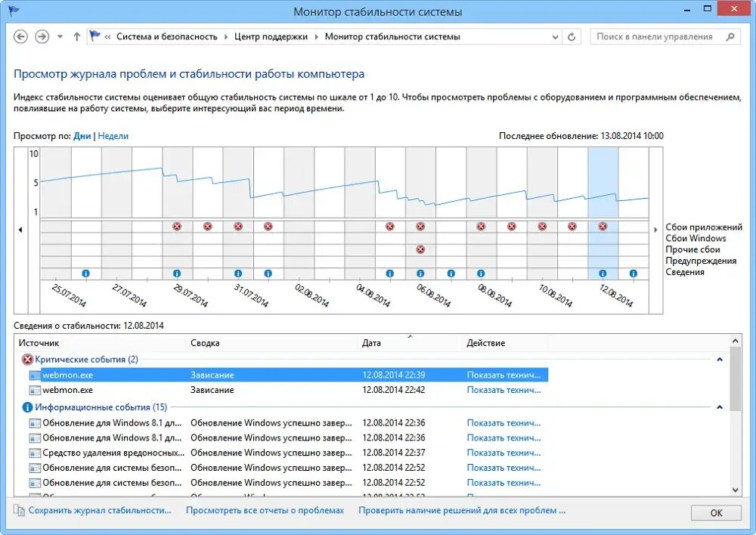Screen dimensions: 756x535
Task: Click the Информационные события (15) group header
Action: pyautogui.click(x=101, y=407)
